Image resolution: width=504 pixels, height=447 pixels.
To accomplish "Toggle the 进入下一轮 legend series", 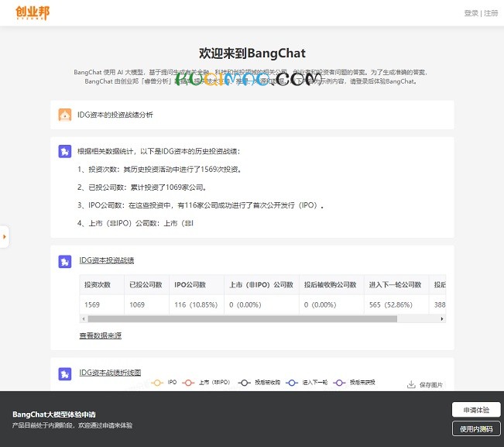I will tap(307, 383).
